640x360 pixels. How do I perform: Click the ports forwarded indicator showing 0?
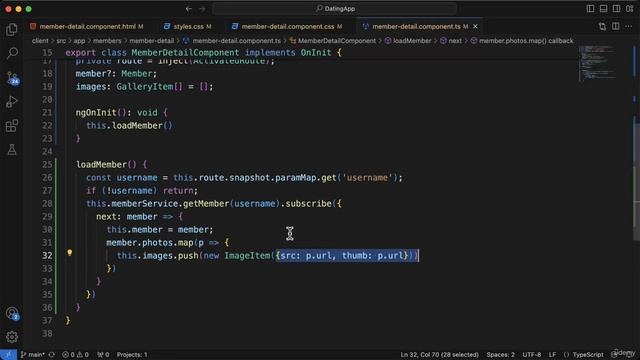[103, 355]
